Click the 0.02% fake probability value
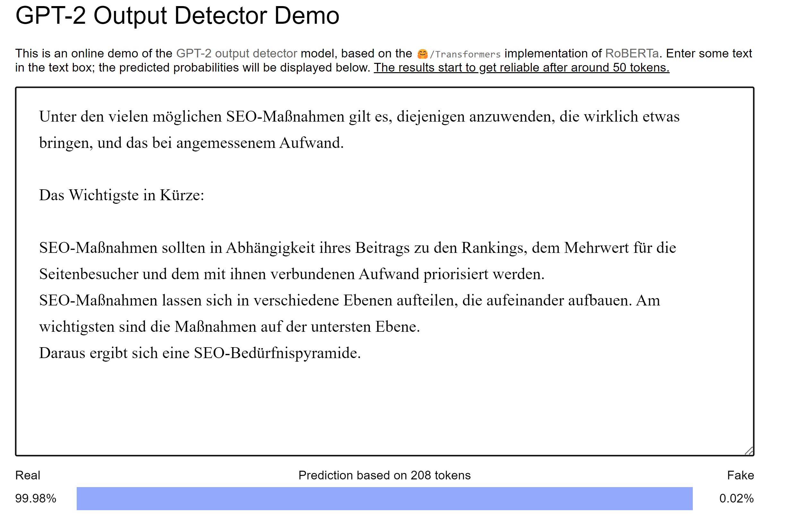 [736, 498]
